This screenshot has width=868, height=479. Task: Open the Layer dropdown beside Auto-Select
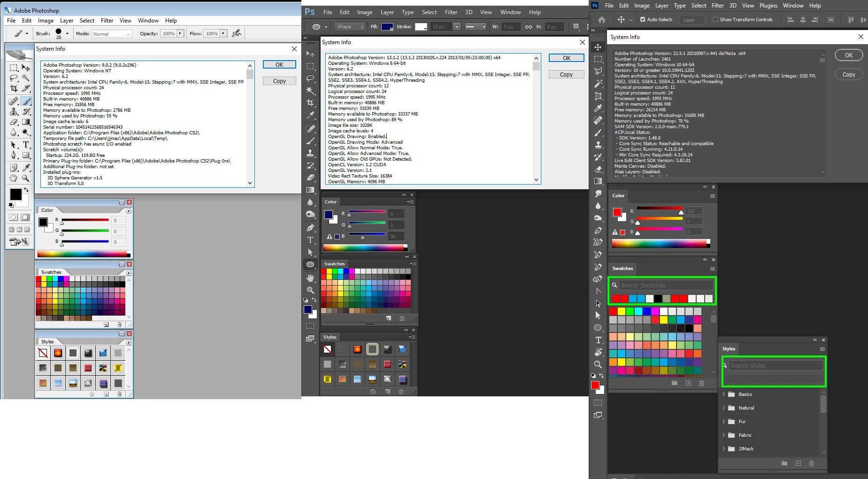click(692, 20)
